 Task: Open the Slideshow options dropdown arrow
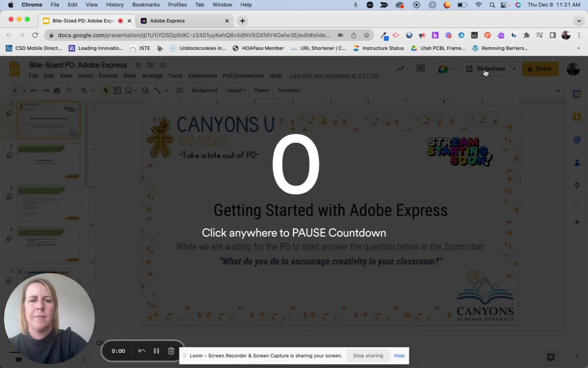(x=514, y=68)
